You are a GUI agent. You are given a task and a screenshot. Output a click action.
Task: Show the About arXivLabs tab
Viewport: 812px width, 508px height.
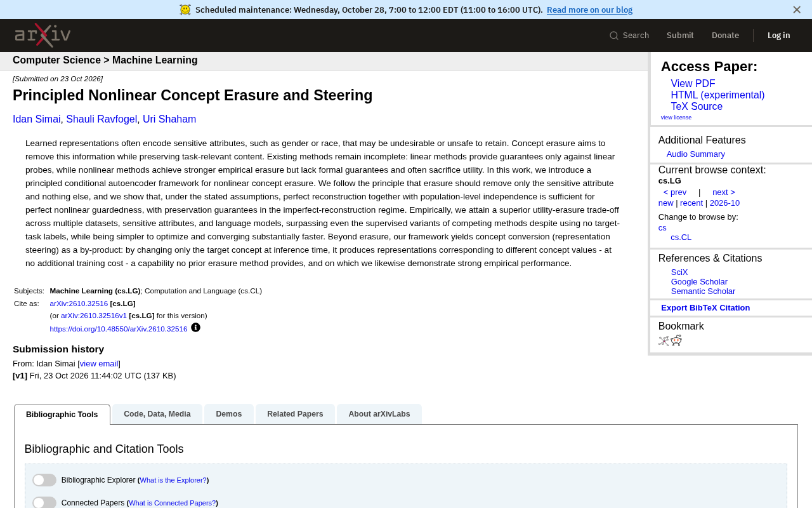pos(379,414)
